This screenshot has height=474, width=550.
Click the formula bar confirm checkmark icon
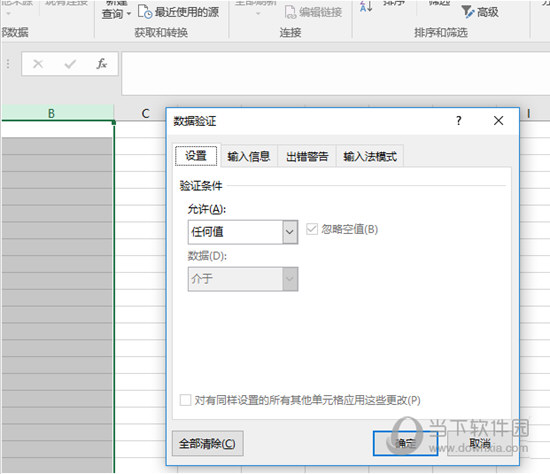[70, 64]
